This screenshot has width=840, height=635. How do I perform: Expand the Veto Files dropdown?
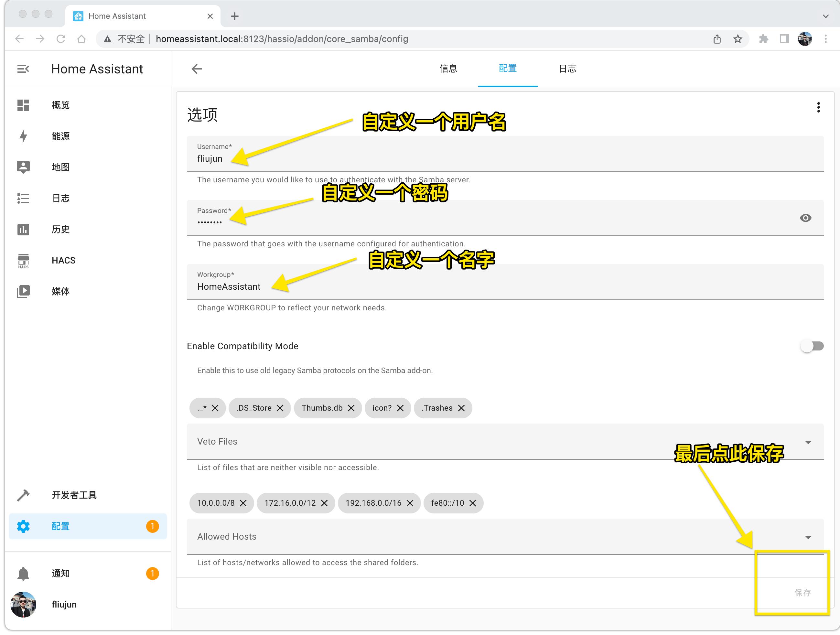808,442
